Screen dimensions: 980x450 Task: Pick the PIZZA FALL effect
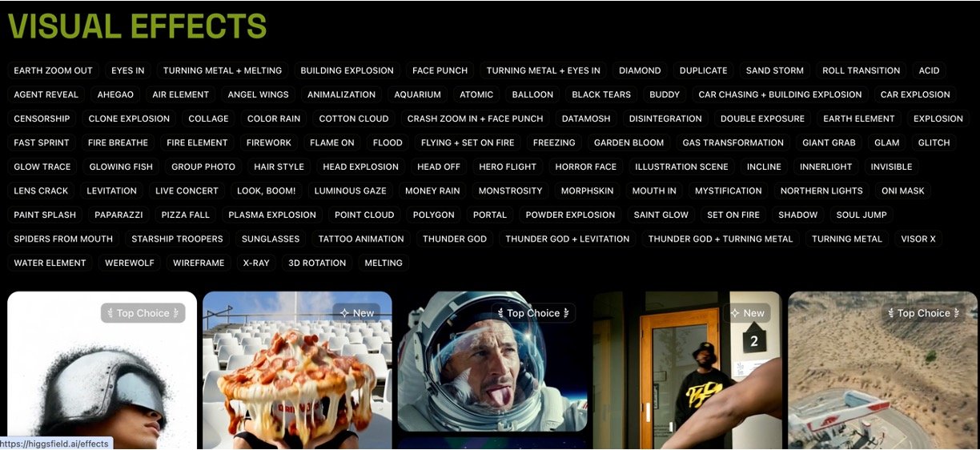(x=186, y=215)
